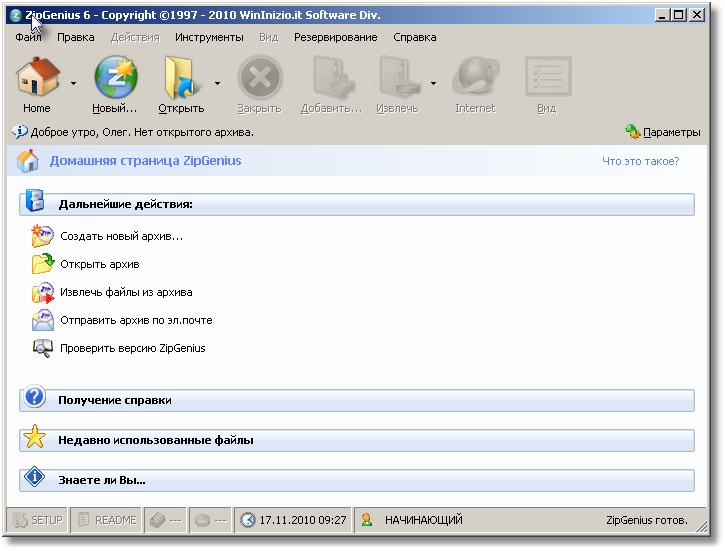Click Проверить версию ZipGenius link
725x551 pixels.
(133, 349)
